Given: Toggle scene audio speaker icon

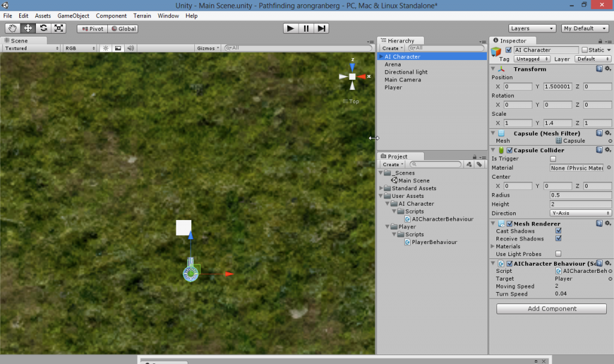Looking at the screenshot, I should [x=130, y=48].
